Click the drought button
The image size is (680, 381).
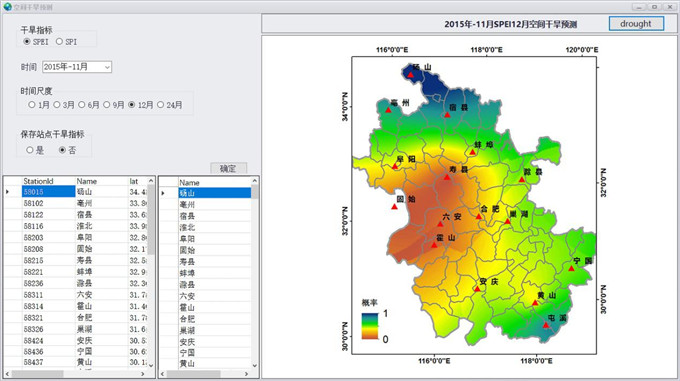636,23
